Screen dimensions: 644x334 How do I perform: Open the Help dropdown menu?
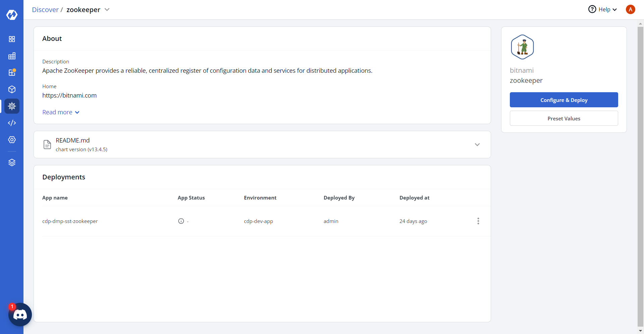[x=603, y=9]
